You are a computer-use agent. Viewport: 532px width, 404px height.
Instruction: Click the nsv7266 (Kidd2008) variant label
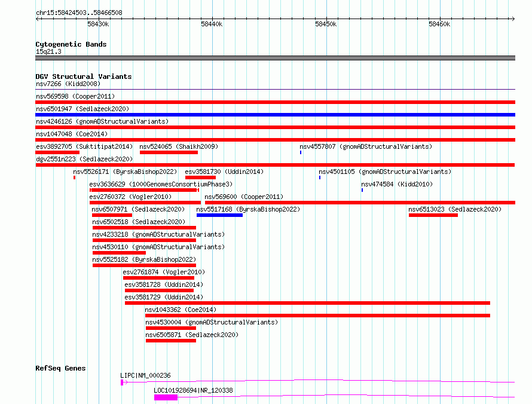click(68, 84)
